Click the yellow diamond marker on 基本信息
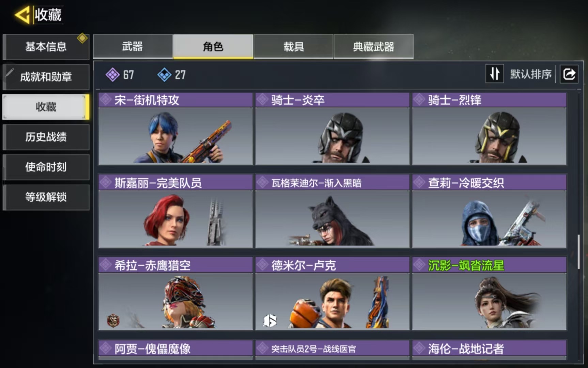The image size is (588, 368). click(82, 38)
